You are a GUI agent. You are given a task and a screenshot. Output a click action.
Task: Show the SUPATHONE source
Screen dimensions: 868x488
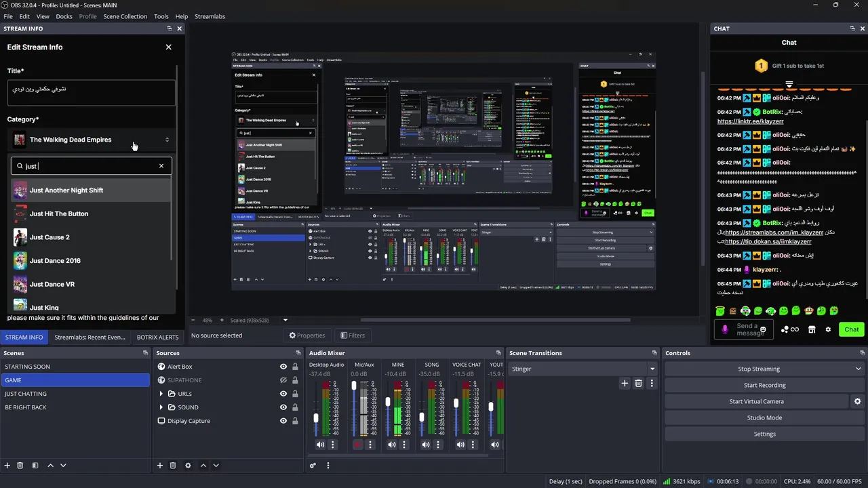[283, 380]
